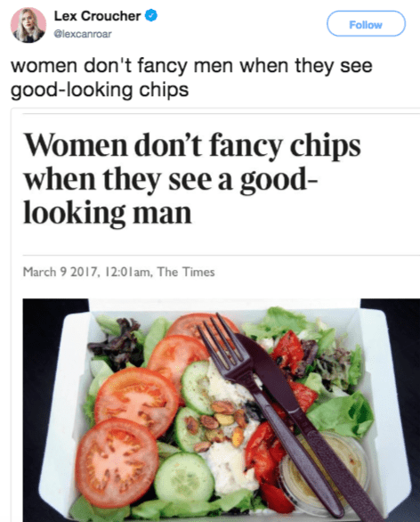The height and width of the screenshot is (522, 420).
Task: Open the salad box article photo
Action: tap(222, 410)
